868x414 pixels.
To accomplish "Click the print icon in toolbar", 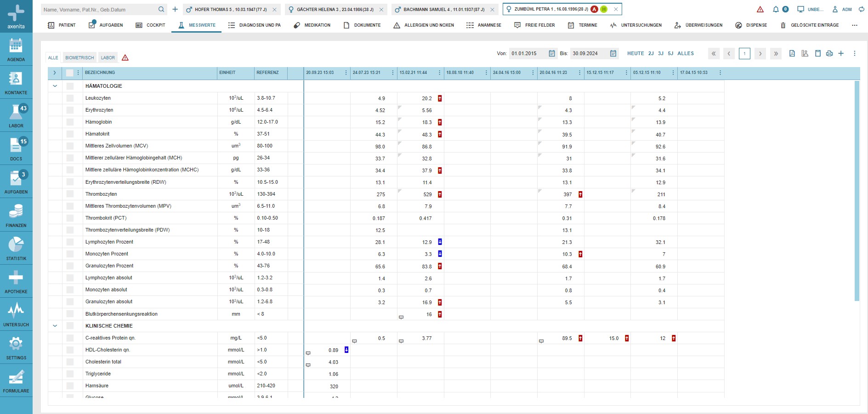I will click(x=829, y=53).
